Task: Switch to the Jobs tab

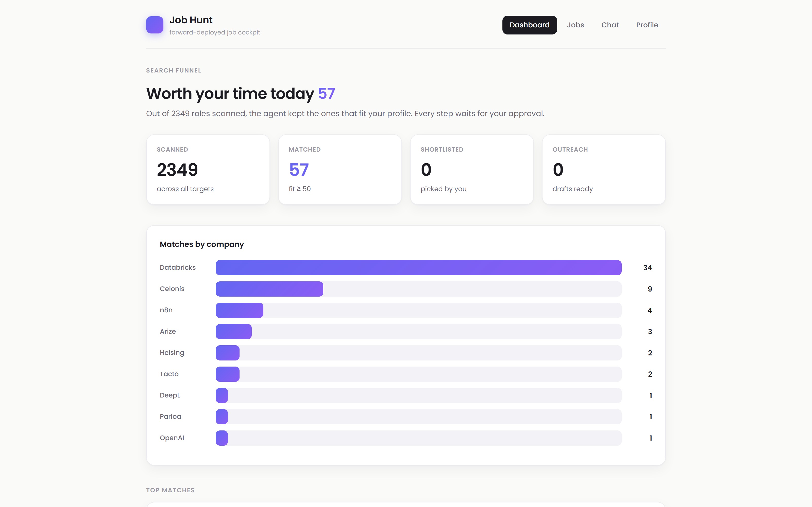Action: pos(576,25)
